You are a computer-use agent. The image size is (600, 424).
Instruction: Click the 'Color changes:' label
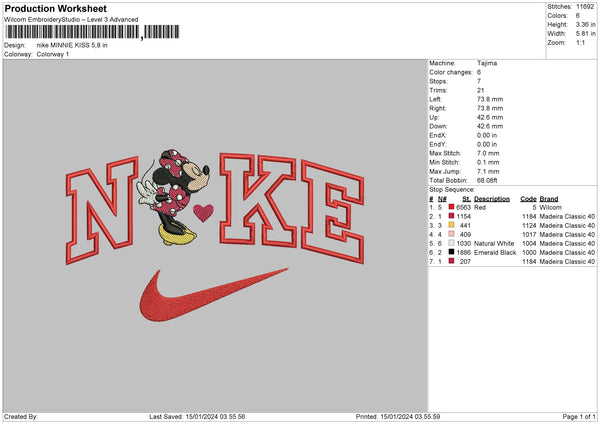[x=451, y=72]
